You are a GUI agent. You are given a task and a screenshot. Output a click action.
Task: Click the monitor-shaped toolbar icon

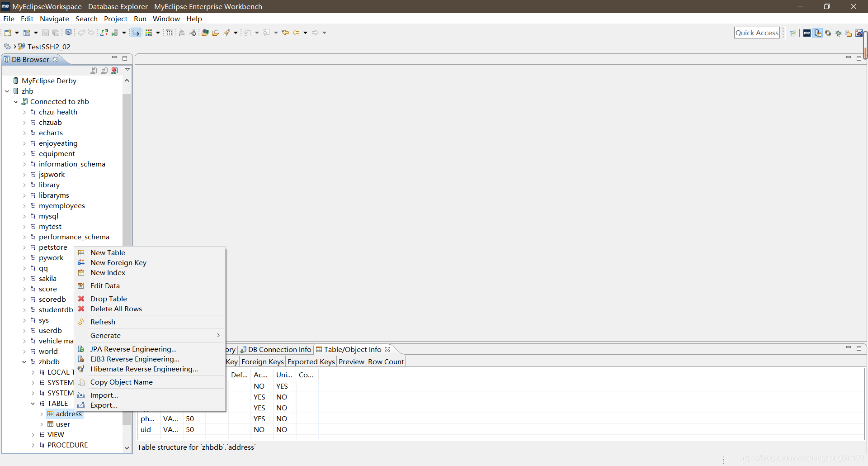click(x=68, y=33)
